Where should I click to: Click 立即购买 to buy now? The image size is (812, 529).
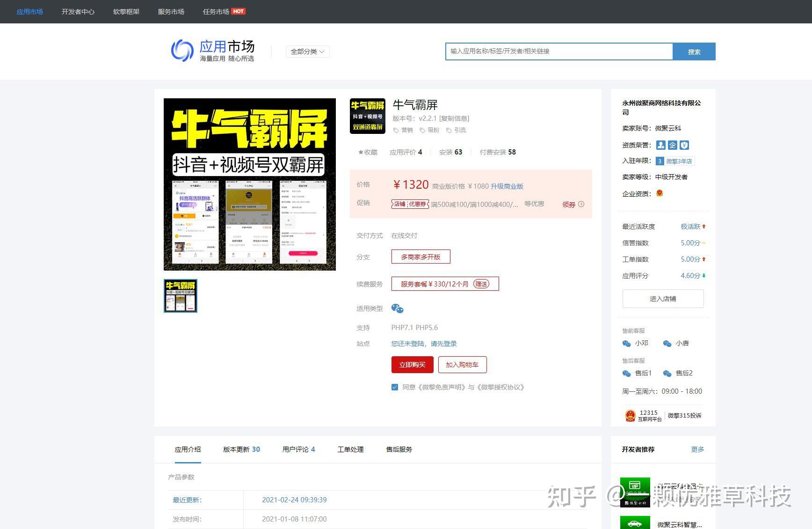click(x=413, y=365)
